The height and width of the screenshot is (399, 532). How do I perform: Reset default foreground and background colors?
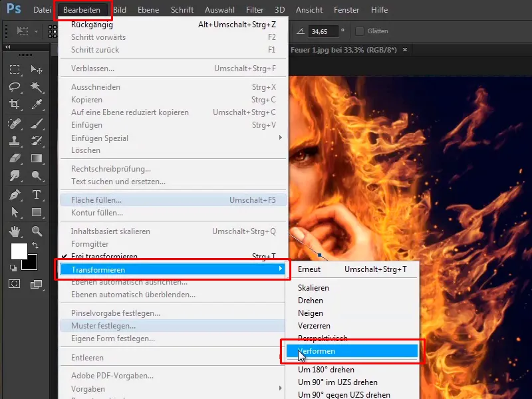coord(13,268)
